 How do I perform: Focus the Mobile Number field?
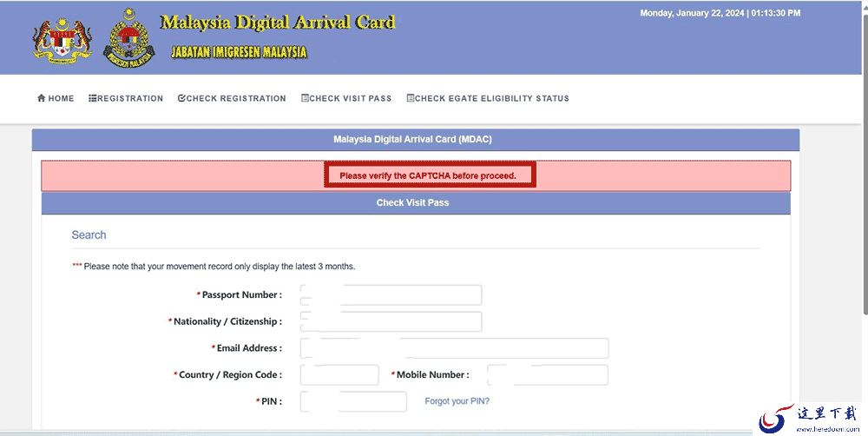(x=548, y=374)
